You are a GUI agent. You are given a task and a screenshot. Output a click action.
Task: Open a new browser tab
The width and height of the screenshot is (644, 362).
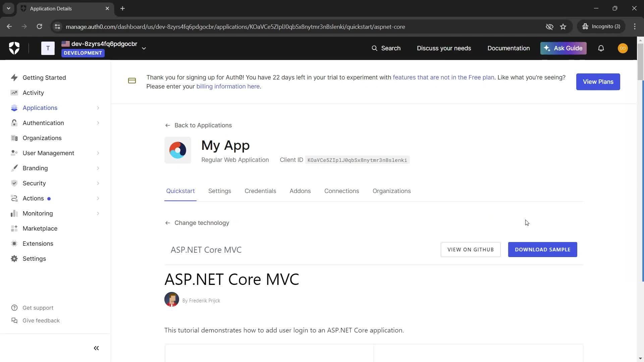(123, 8)
